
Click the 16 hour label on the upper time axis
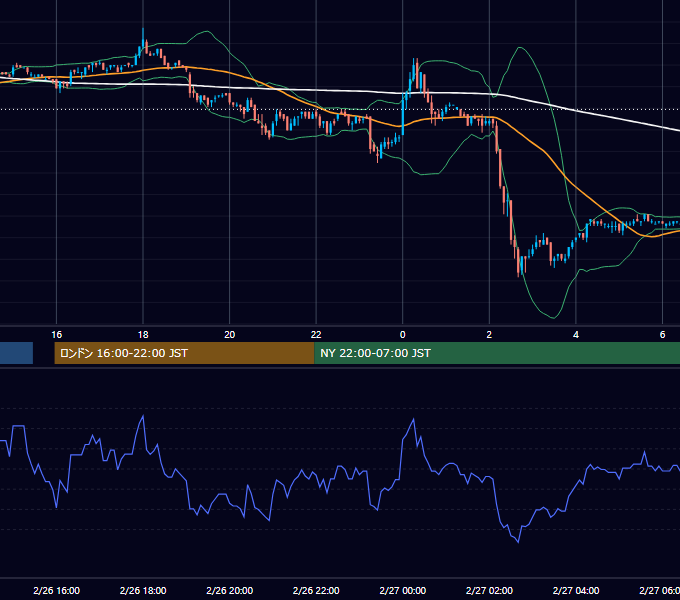pyautogui.click(x=56, y=335)
